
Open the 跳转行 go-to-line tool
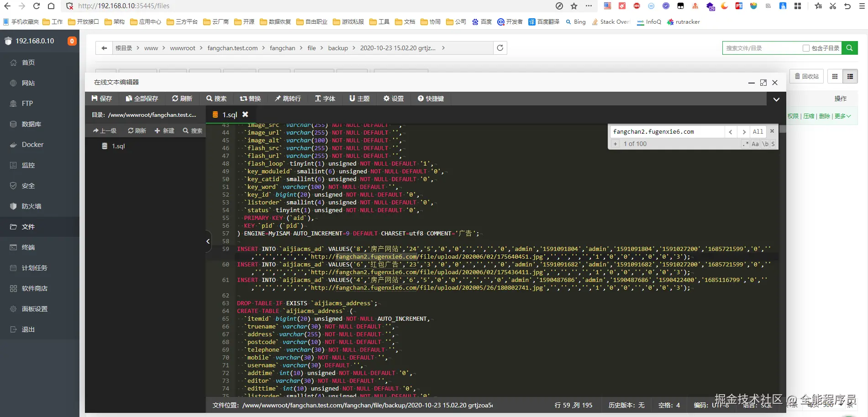pyautogui.click(x=288, y=99)
